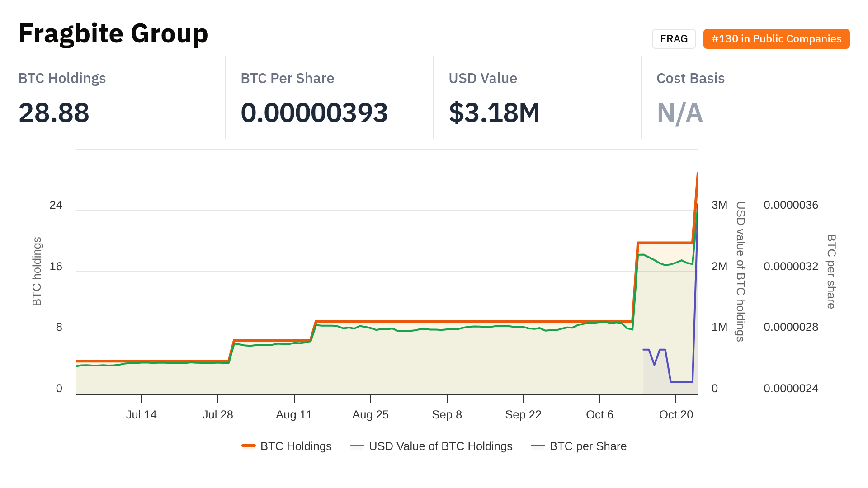Click the purple BTC per Share swatch
This screenshot has width=868, height=488.
click(x=538, y=446)
